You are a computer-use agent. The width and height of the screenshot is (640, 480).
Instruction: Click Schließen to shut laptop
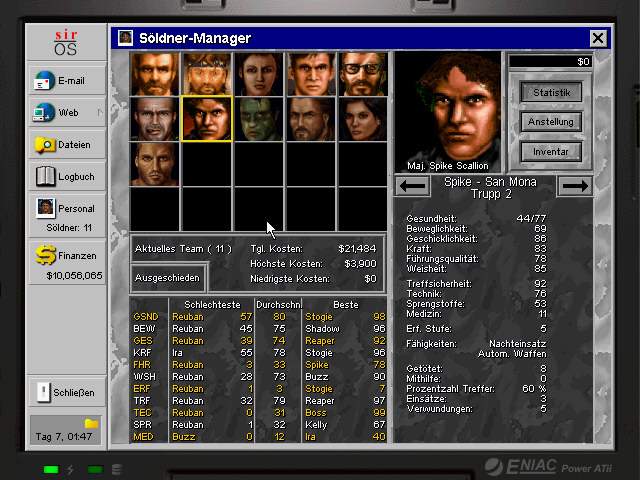click(x=67, y=392)
